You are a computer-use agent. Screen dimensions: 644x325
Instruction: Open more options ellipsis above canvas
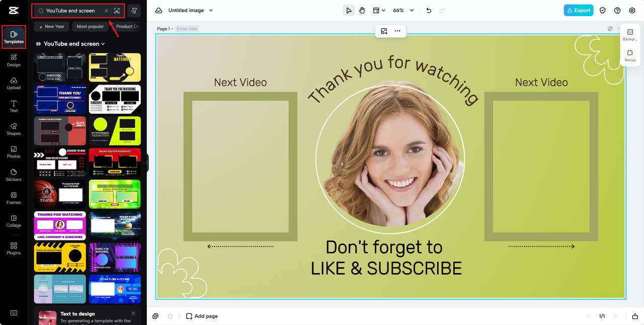(x=397, y=31)
